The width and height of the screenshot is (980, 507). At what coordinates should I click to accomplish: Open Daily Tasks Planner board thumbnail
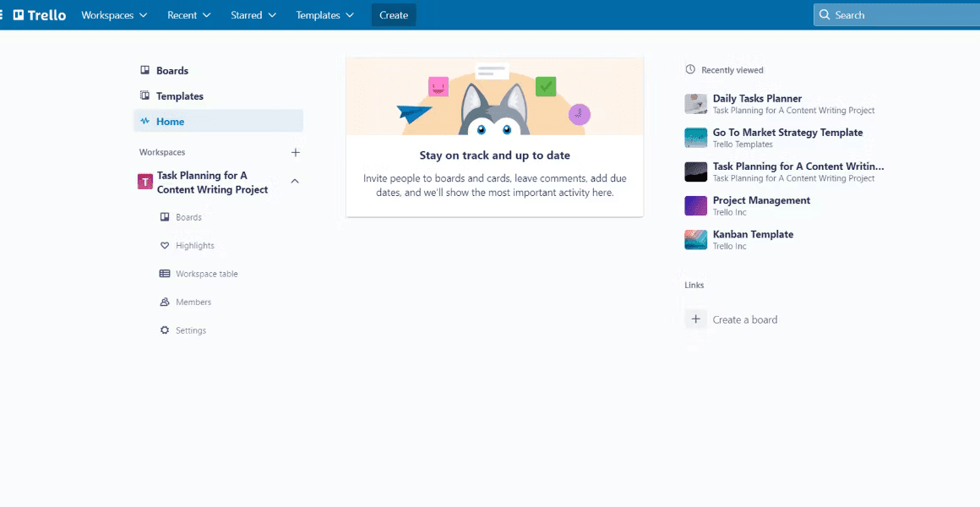pyautogui.click(x=695, y=104)
